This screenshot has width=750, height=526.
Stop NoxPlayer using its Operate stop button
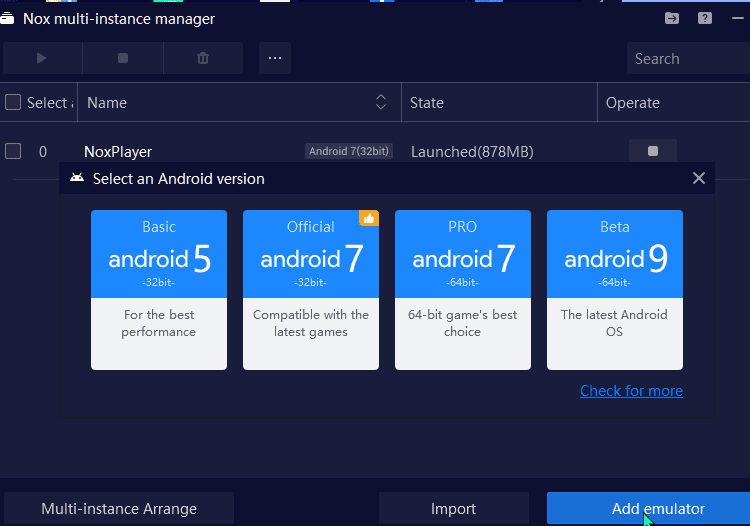tap(653, 151)
